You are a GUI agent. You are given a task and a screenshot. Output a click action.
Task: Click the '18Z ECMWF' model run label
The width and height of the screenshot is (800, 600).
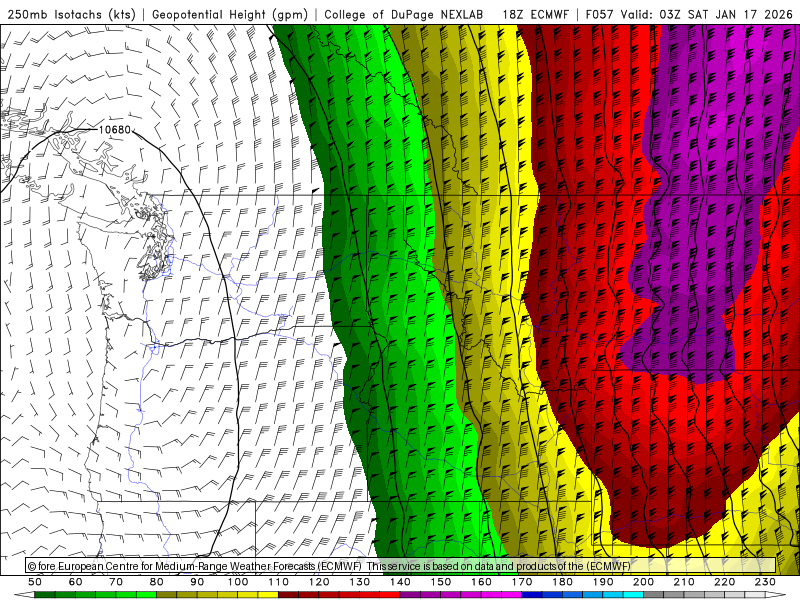(535, 14)
